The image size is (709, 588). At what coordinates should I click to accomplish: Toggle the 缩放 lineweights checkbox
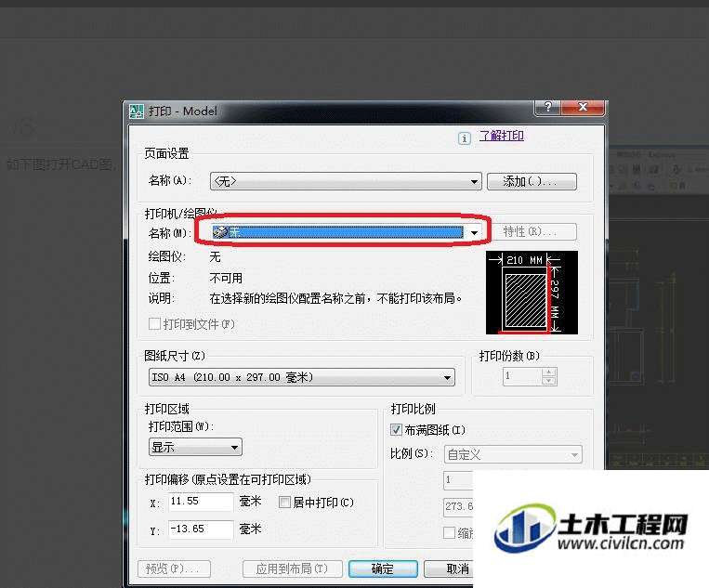(449, 532)
